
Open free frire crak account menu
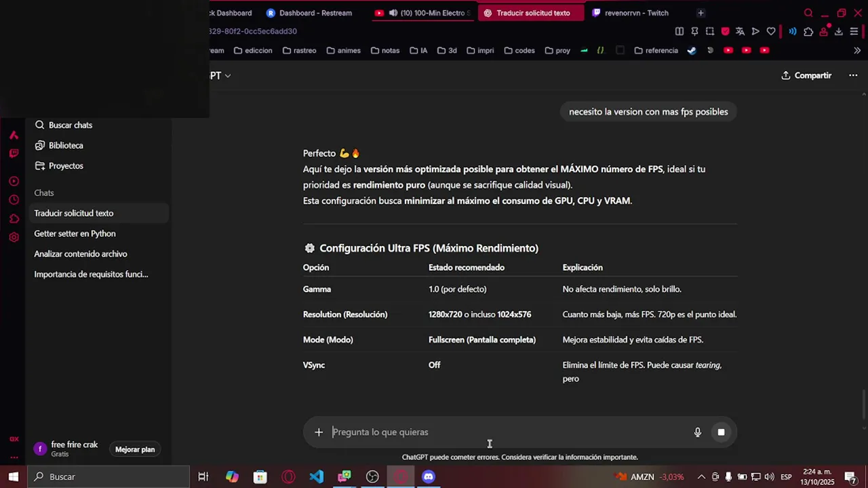point(66,449)
